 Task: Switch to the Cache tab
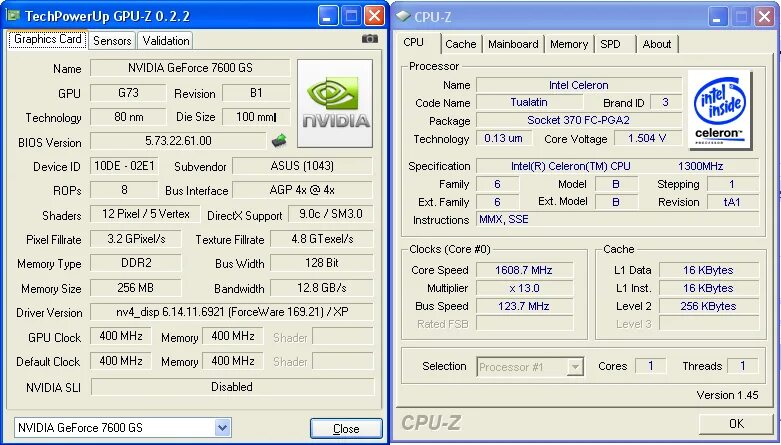click(x=461, y=44)
